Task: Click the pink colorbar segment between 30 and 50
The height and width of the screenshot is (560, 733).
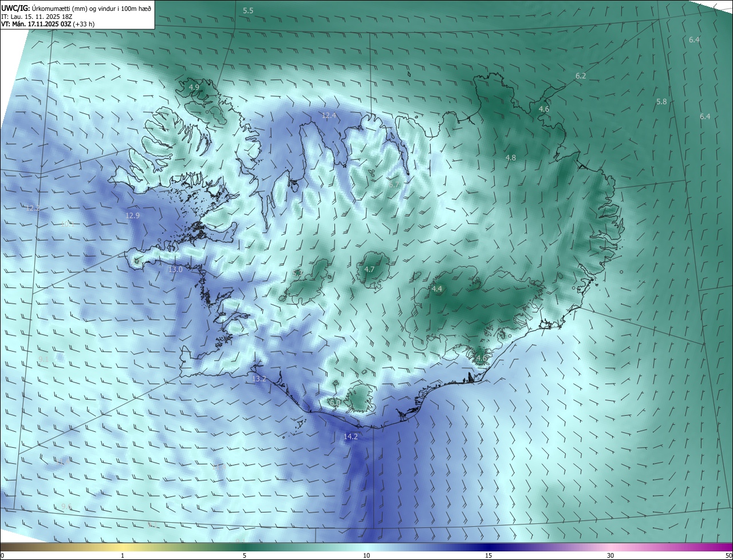Action: click(x=672, y=547)
